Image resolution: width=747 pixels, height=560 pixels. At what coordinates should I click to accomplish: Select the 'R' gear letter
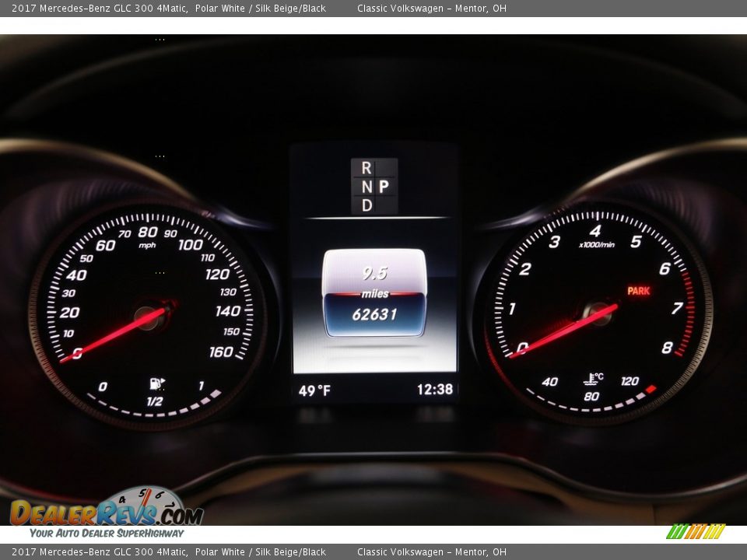(366, 168)
